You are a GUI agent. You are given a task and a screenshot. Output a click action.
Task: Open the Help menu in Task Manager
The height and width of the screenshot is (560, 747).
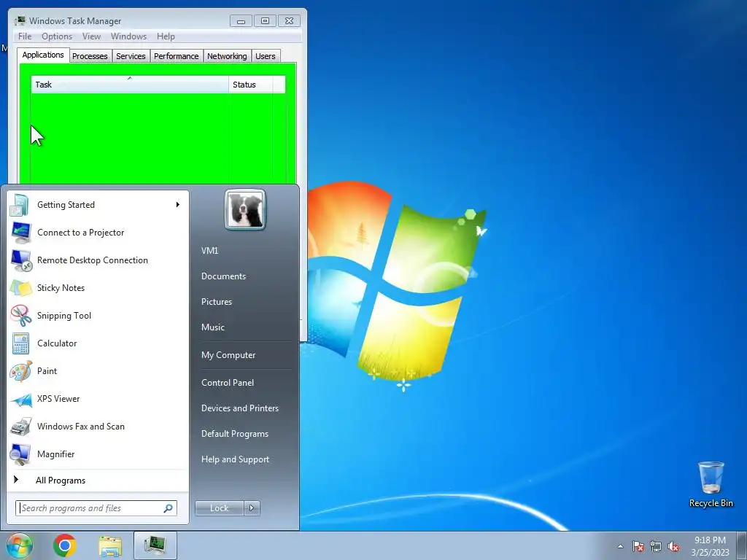166,36
